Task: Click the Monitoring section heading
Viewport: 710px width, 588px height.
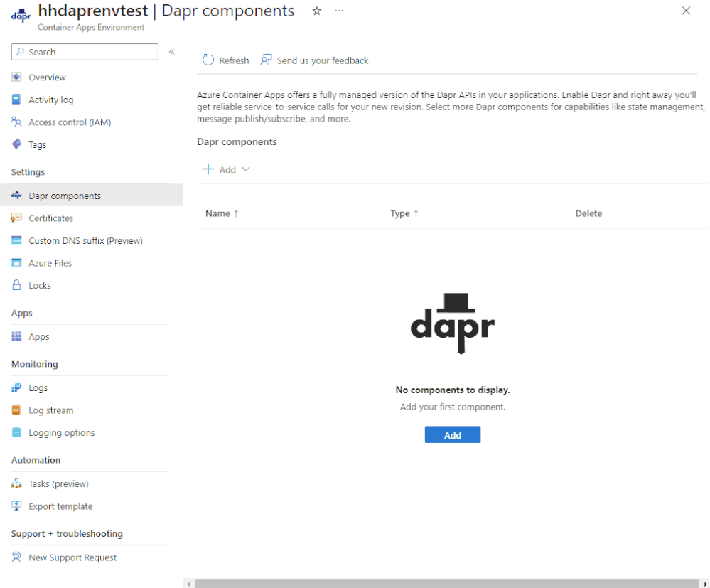Action: [x=34, y=364]
